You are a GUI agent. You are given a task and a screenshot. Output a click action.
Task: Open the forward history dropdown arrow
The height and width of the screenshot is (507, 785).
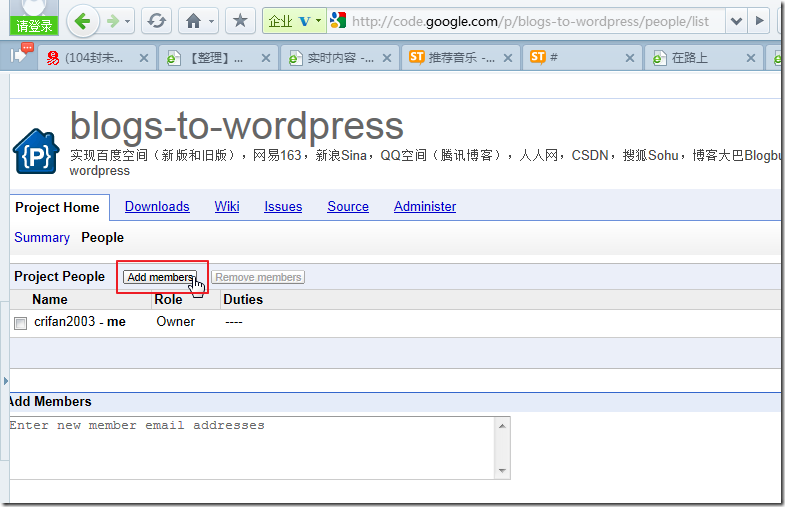coord(128,22)
